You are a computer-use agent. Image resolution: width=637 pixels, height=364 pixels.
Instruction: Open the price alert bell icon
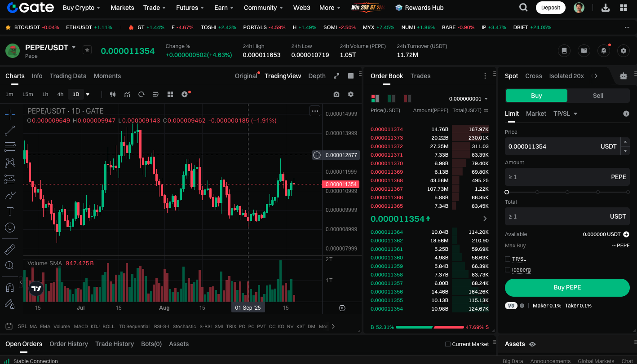604,51
